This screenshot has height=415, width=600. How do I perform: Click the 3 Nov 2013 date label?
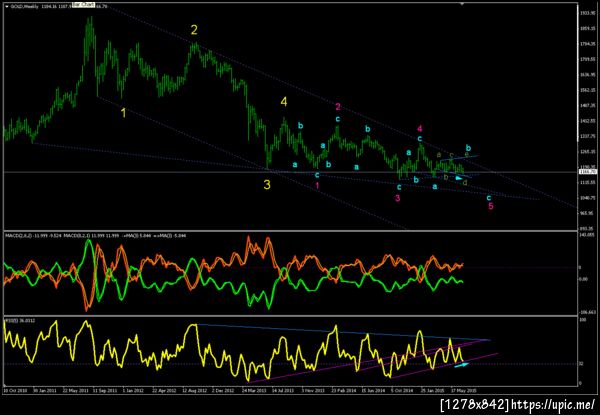pos(313,391)
